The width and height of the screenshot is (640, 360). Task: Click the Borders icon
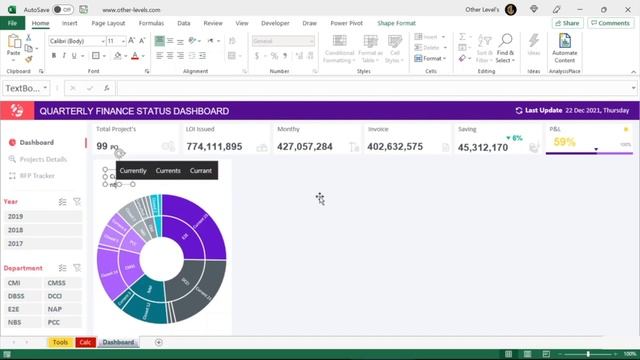pos(96,56)
